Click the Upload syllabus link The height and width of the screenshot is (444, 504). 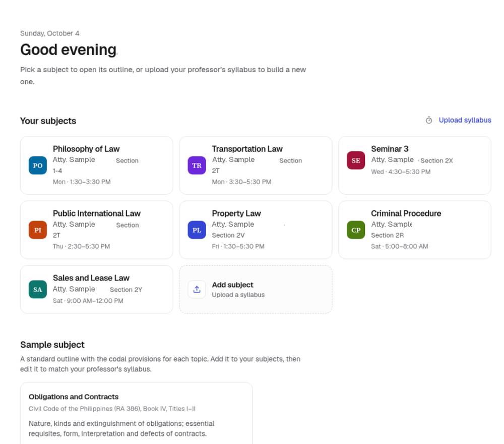[465, 120]
